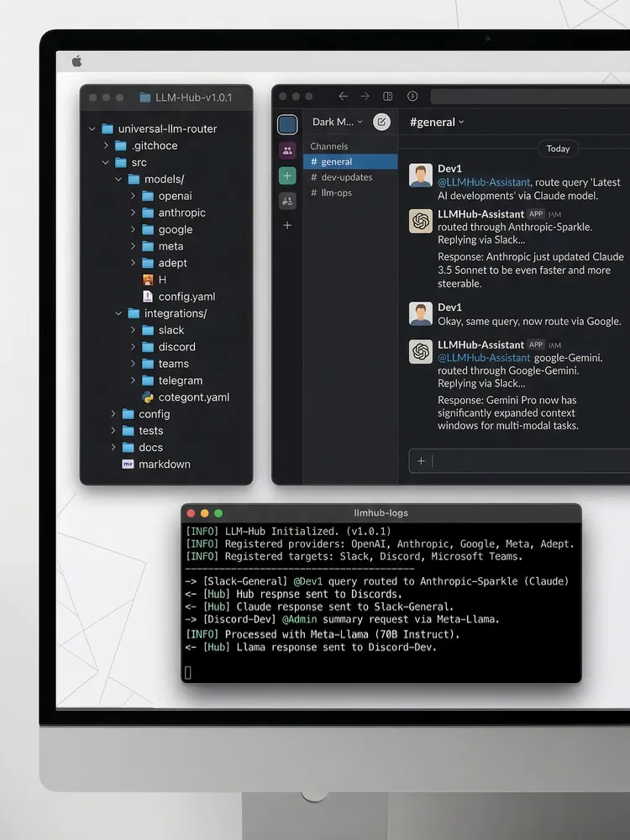Click the LLM-Hub-v1.0.1 title folder icon
This screenshot has height=840, width=630.
pos(145,97)
